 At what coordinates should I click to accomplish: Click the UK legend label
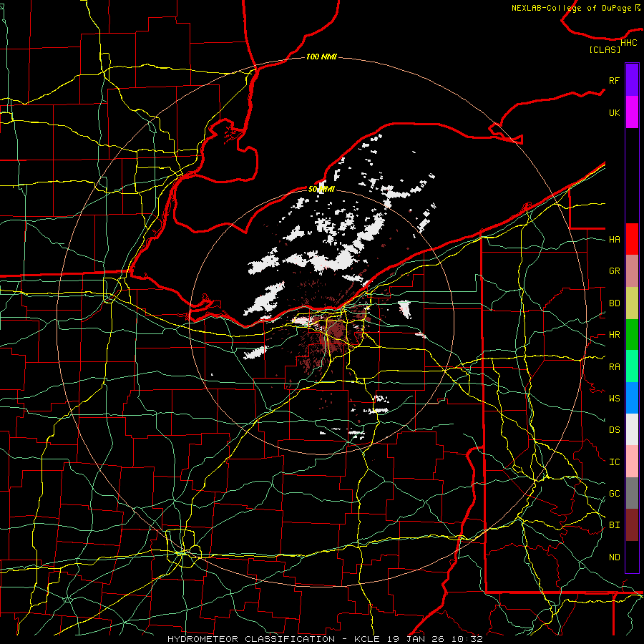614,113
